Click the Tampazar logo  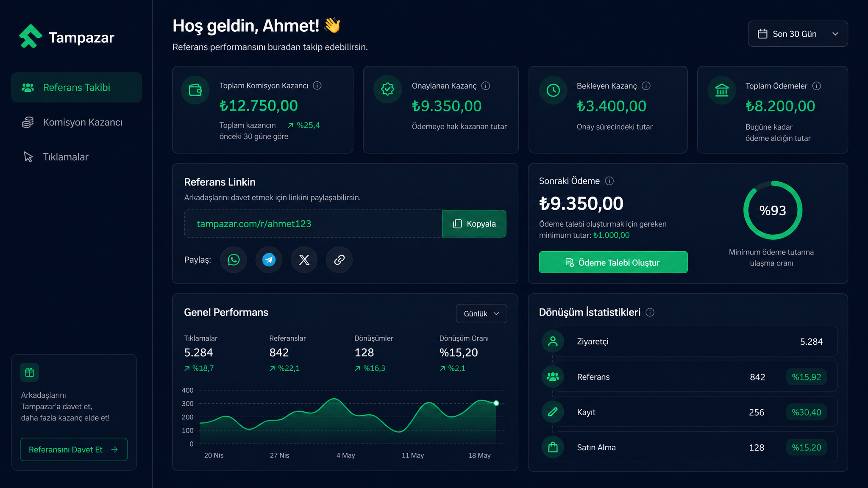point(67,37)
